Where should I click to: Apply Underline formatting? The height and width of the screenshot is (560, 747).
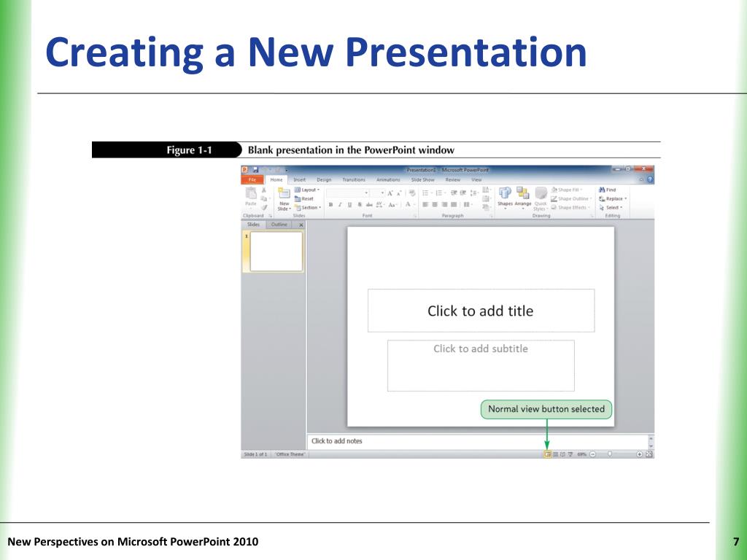[349, 204]
